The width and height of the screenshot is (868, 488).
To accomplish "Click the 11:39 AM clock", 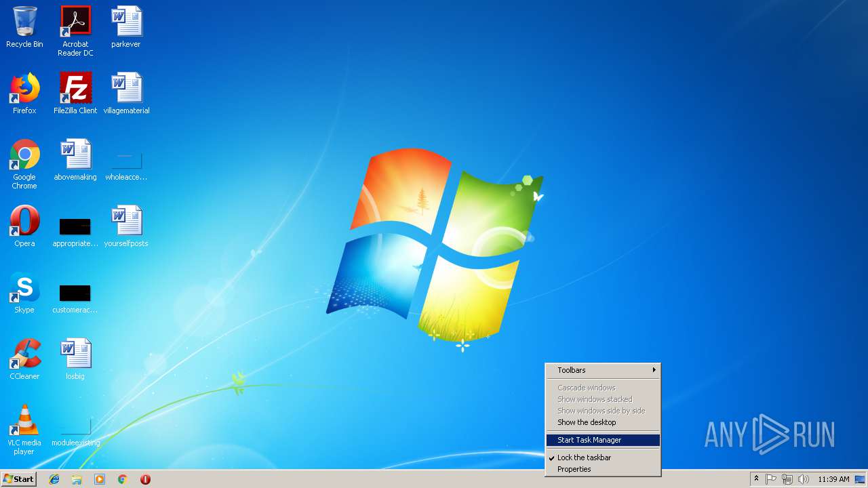I will pyautogui.click(x=833, y=479).
